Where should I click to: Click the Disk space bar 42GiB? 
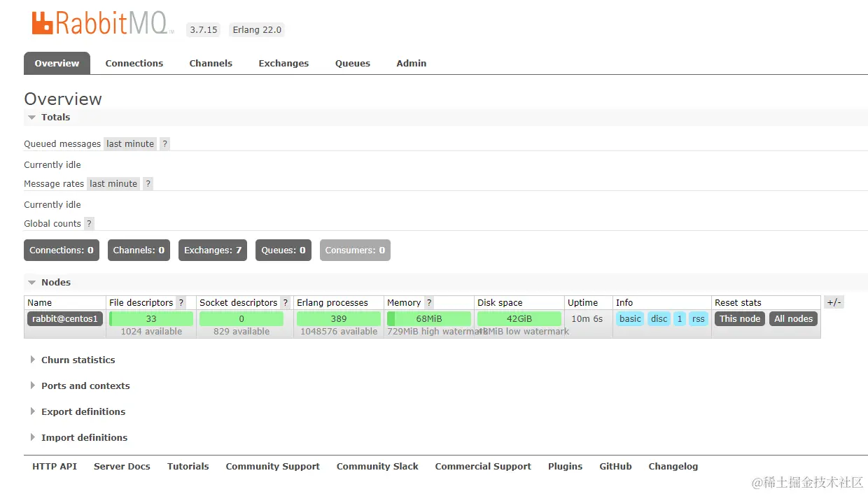click(x=519, y=319)
